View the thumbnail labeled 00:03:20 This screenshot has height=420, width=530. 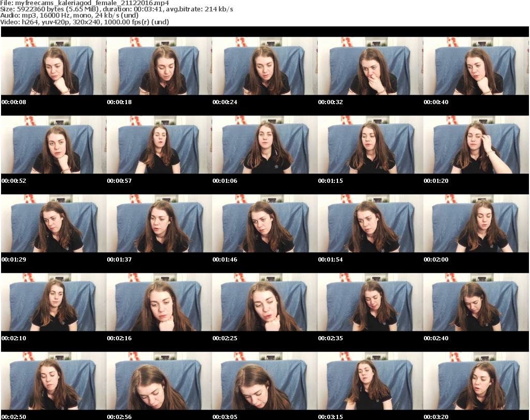point(476,381)
